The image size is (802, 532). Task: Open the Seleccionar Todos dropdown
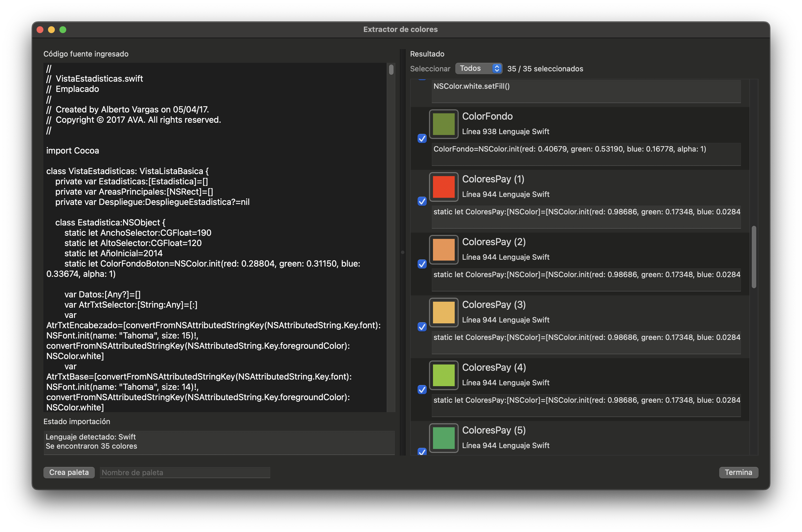[478, 68]
